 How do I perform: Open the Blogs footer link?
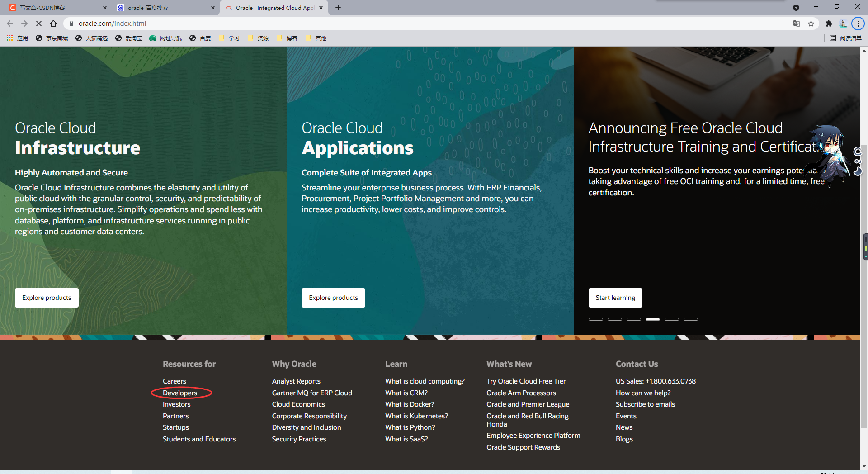(624, 439)
